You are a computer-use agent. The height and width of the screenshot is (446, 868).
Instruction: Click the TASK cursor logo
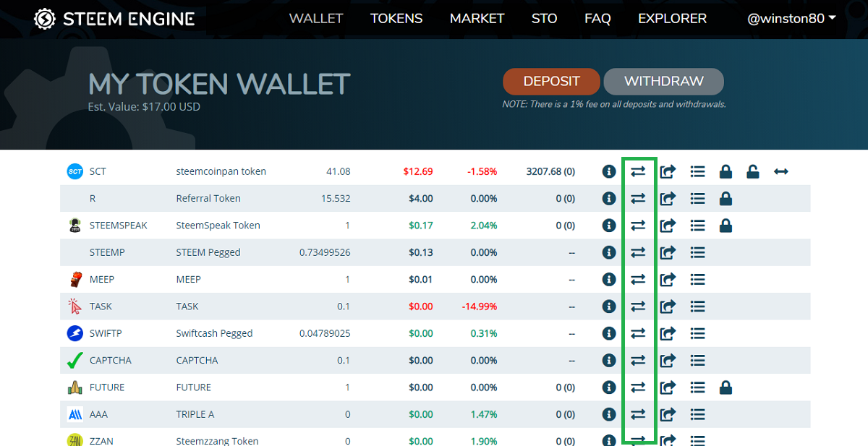tap(75, 306)
